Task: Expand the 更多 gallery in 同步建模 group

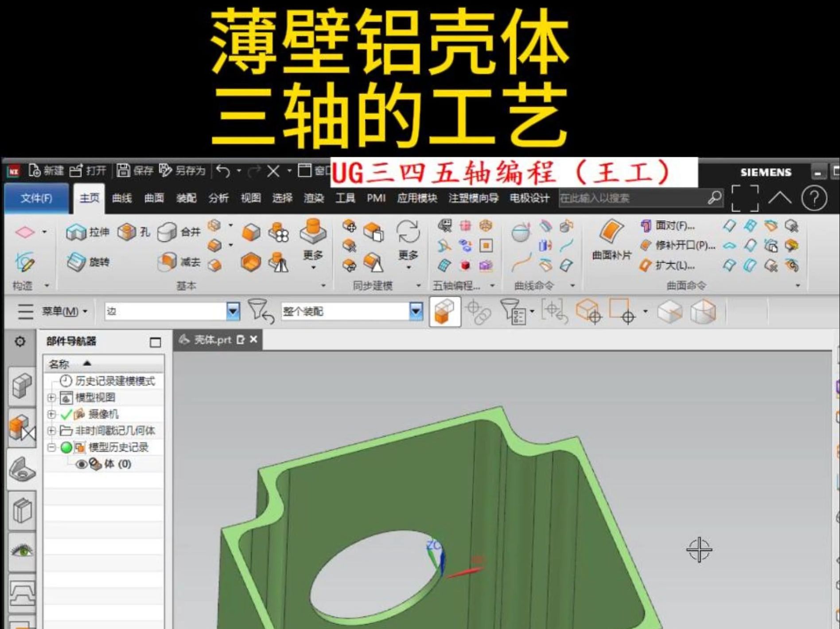Action: click(x=408, y=245)
